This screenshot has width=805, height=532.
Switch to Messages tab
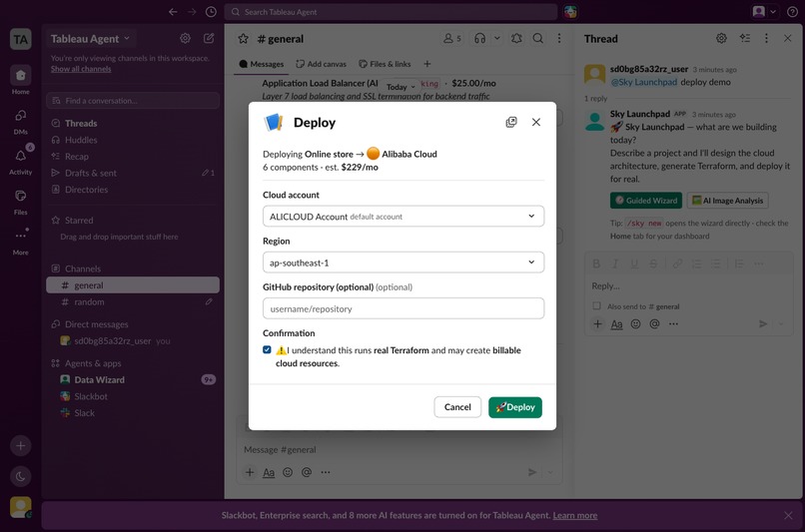tap(262, 64)
